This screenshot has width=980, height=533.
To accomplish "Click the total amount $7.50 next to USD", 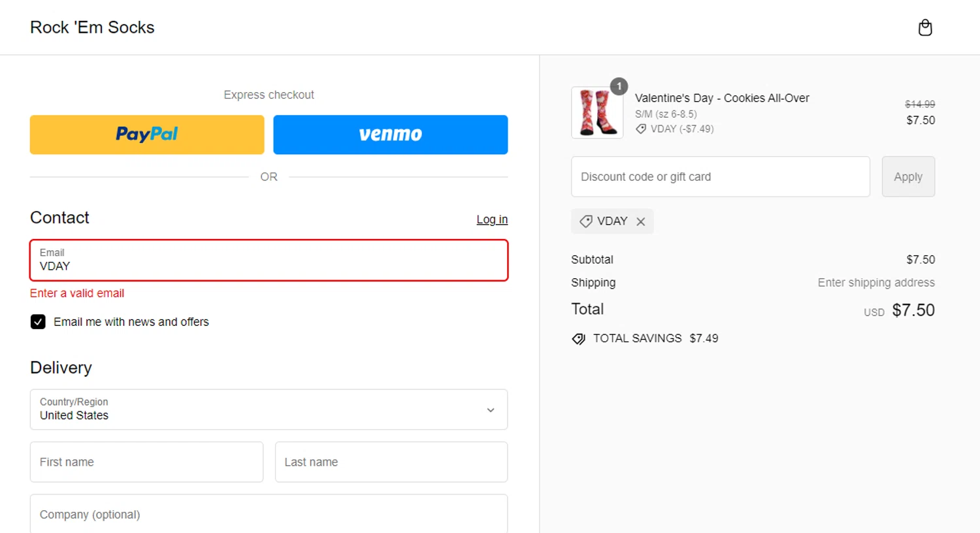I will [x=913, y=310].
